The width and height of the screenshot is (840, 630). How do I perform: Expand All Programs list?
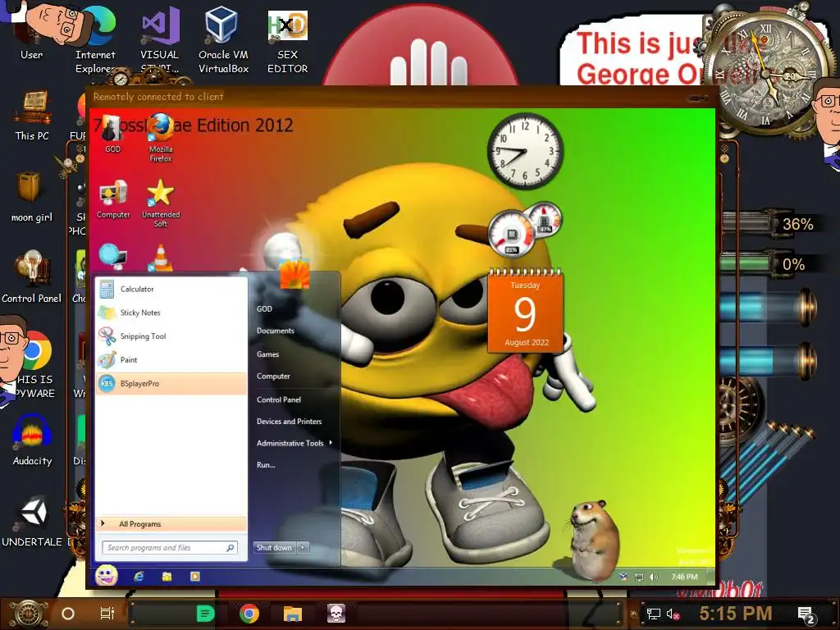coord(171,524)
